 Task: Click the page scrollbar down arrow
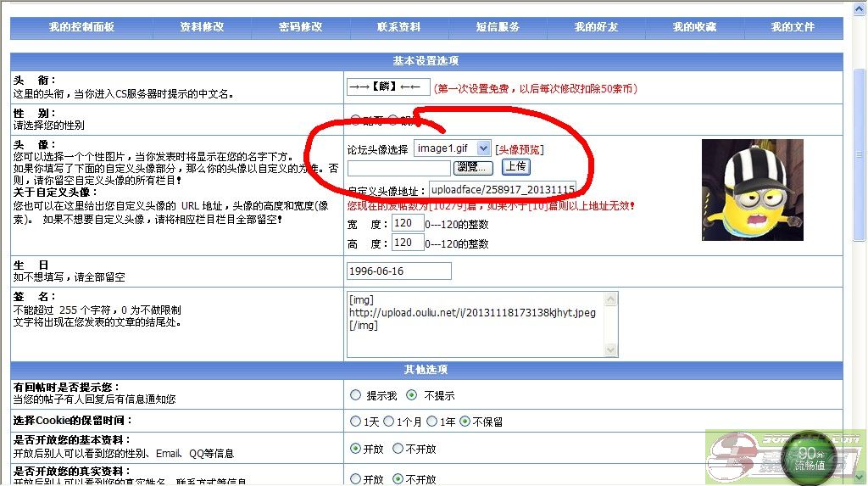tap(860, 478)
